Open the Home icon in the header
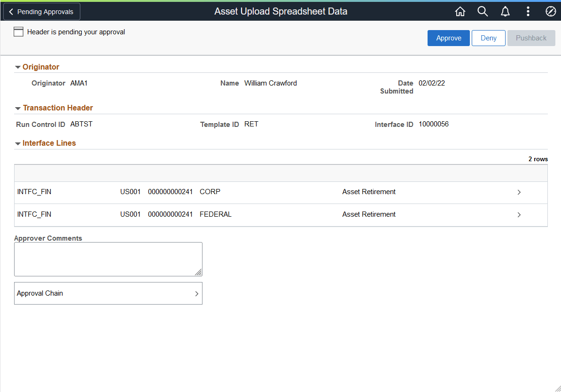This screenshot has width=561, height=392. pos(460,11)
